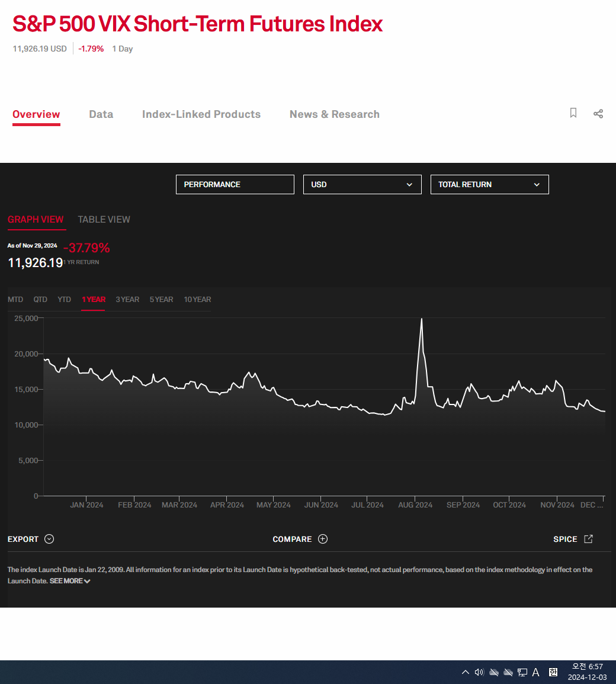The image size is (616, 684).
Task: Select the QTD time range
Action: point(40,299)
